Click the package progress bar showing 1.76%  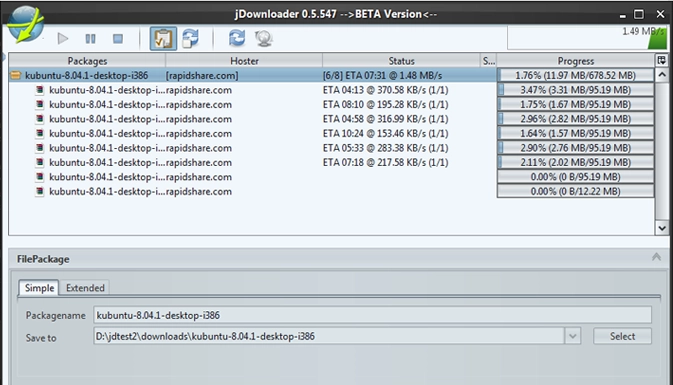click(576, 76)
